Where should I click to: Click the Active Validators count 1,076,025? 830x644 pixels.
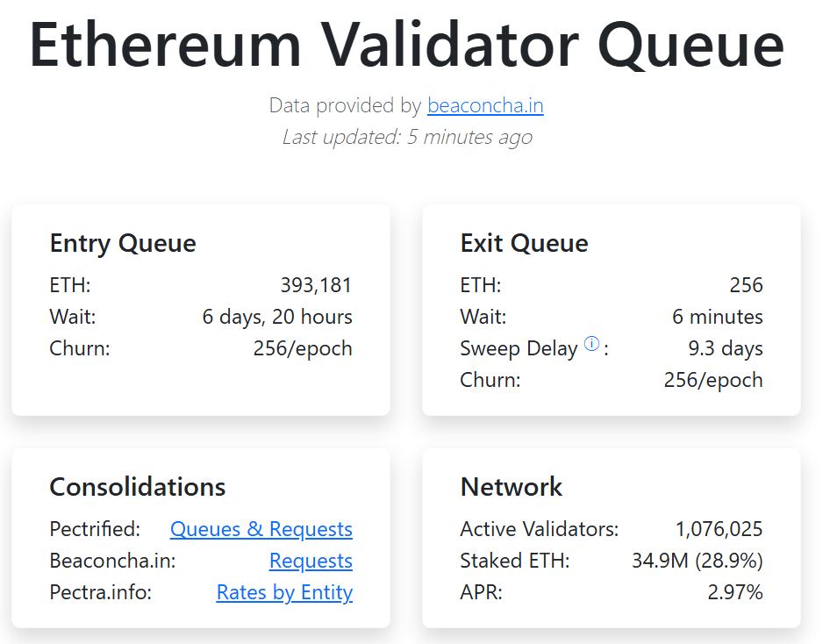[x=719, y=529]
